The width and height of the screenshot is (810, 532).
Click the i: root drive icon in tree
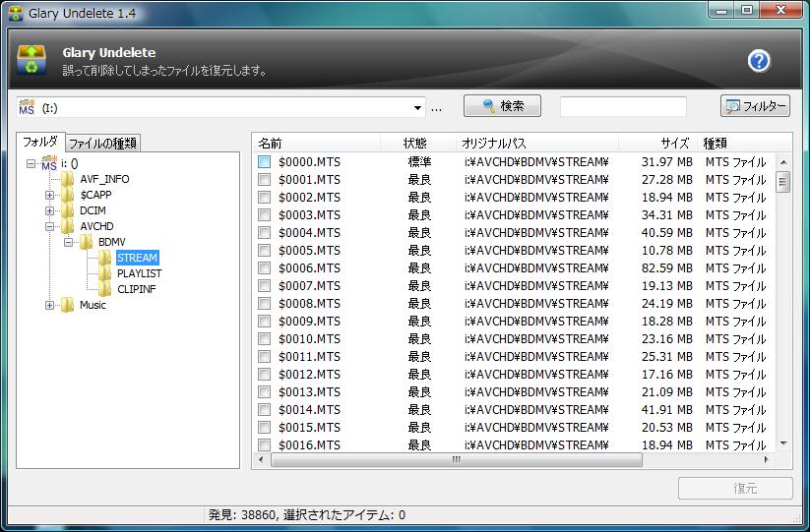49,163
